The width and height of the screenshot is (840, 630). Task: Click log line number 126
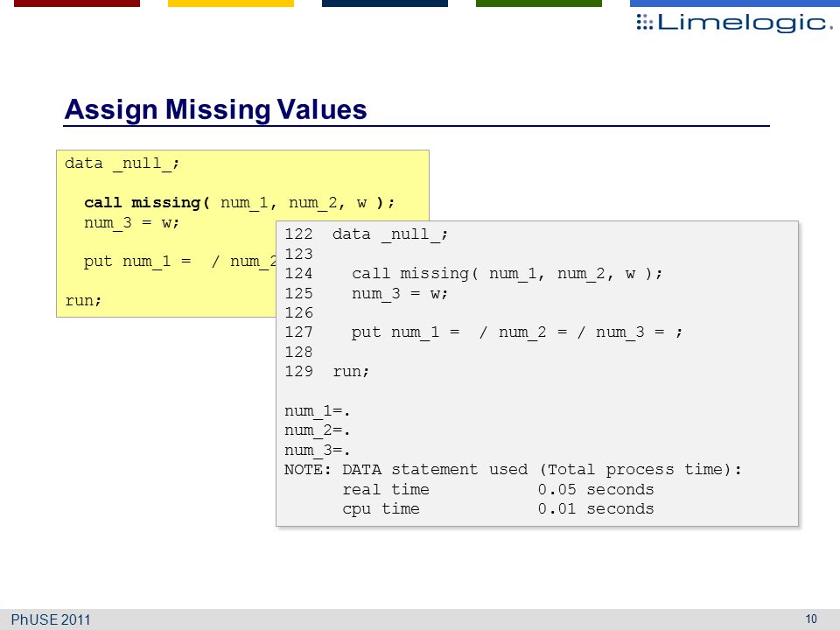click(299, 313)
